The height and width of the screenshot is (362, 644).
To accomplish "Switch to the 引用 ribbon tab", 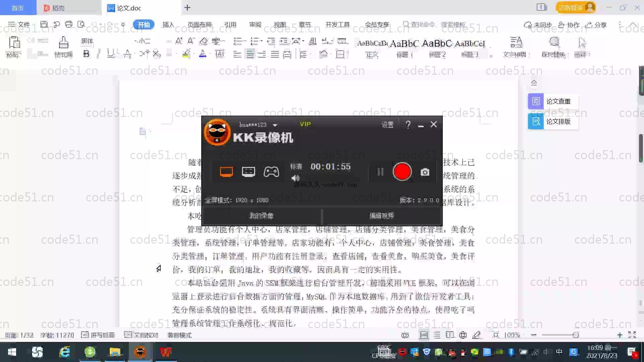I will tap(230, 24).
